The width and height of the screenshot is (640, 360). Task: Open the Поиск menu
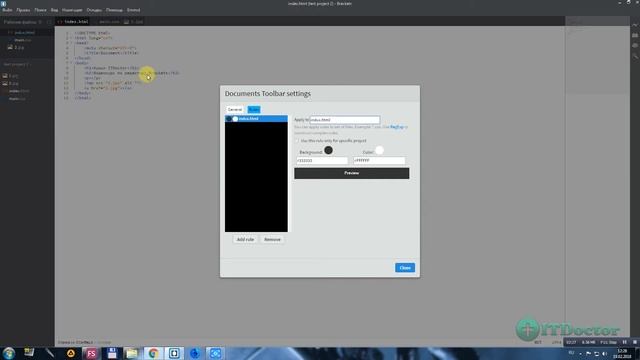(x=40, y=10)
